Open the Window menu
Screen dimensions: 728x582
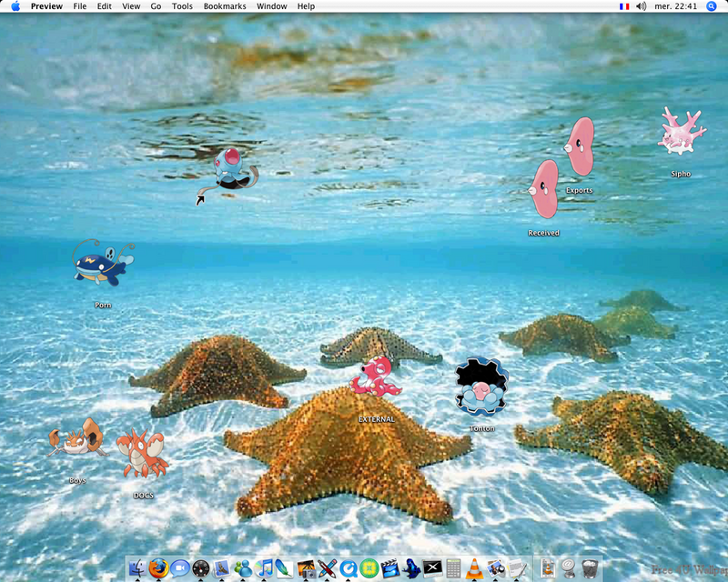click(x=271, y=6)
